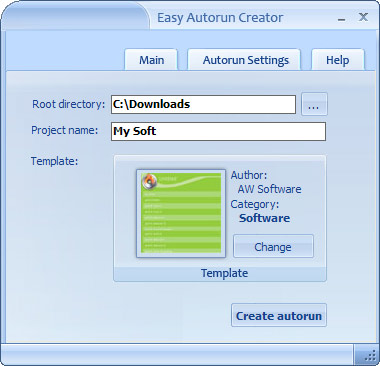This screenshot has height=366, width=380.
Task: Click Change to pick another template
Action: pyautogui.click(x=273, y=246)
